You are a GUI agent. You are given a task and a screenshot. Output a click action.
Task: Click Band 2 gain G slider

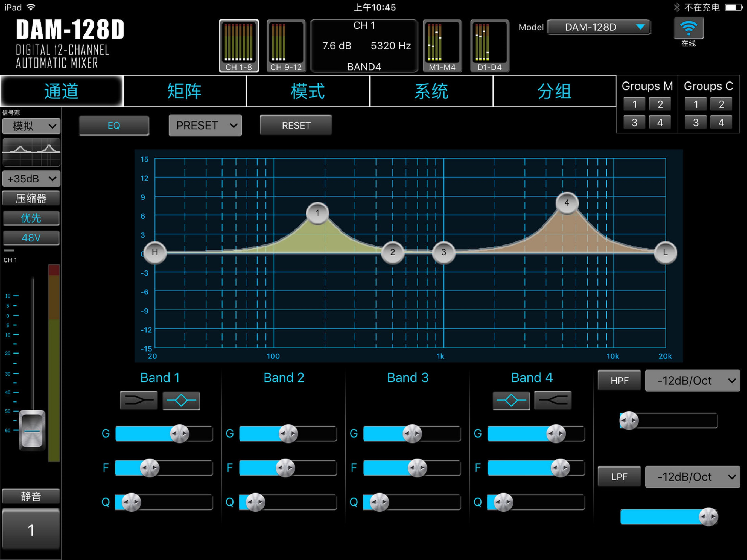click(x=288, y=434)
